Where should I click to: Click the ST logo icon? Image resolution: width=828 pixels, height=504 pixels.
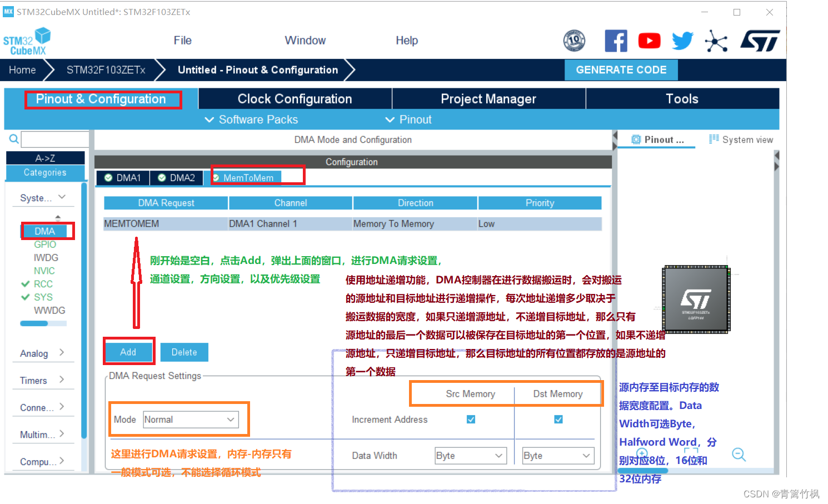(760, 41)
